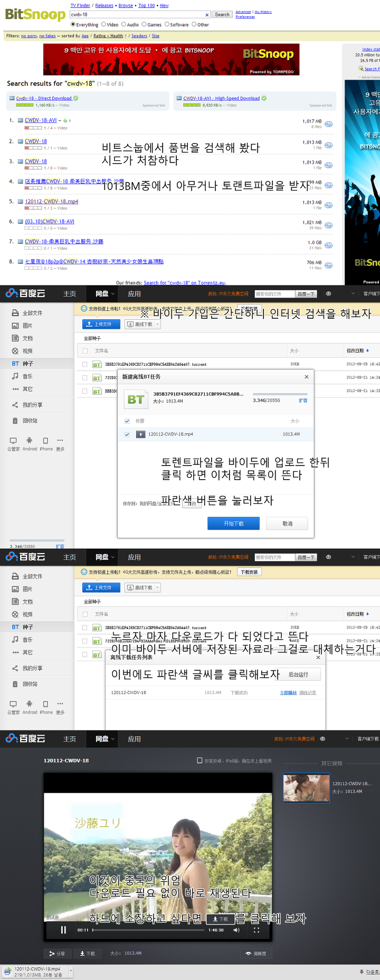Pause the video in the player

(63, 930)
